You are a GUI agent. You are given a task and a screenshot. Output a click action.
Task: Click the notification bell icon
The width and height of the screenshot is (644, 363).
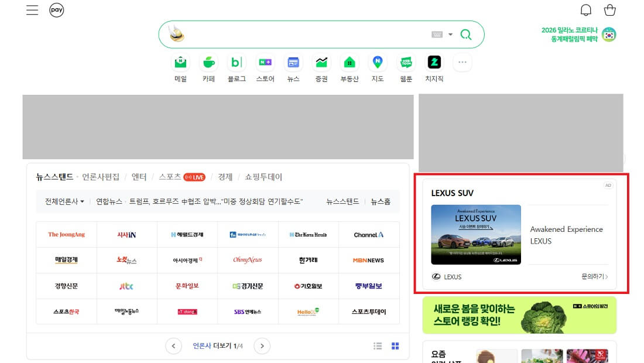(x=585, y=9)
